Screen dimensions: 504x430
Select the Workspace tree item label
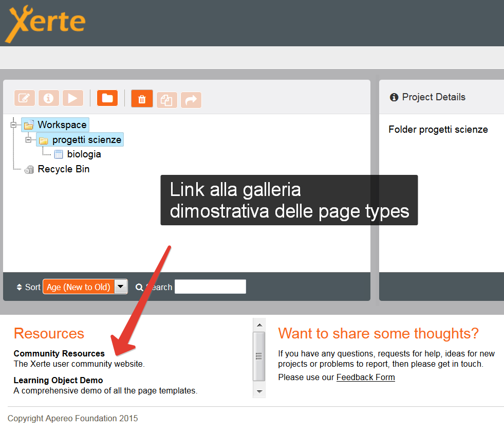(x=62, y=125)
